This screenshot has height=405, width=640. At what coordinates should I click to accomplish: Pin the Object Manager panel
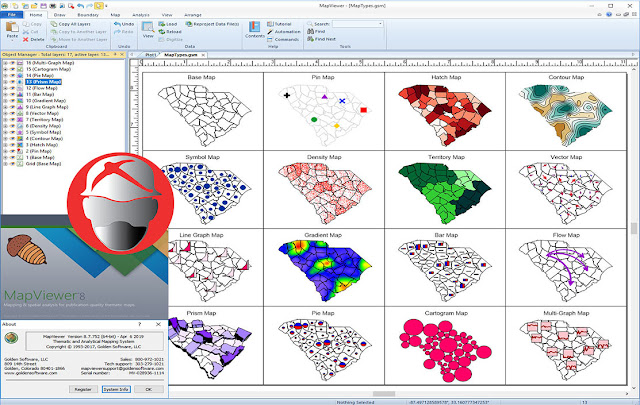pos(116,54)
